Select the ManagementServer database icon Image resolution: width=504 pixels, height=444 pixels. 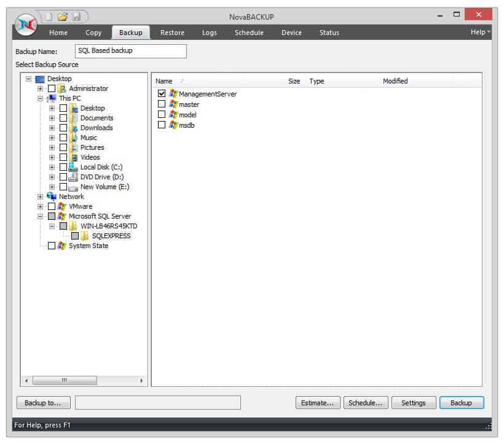pyautogui.click(x=173, y=93)
